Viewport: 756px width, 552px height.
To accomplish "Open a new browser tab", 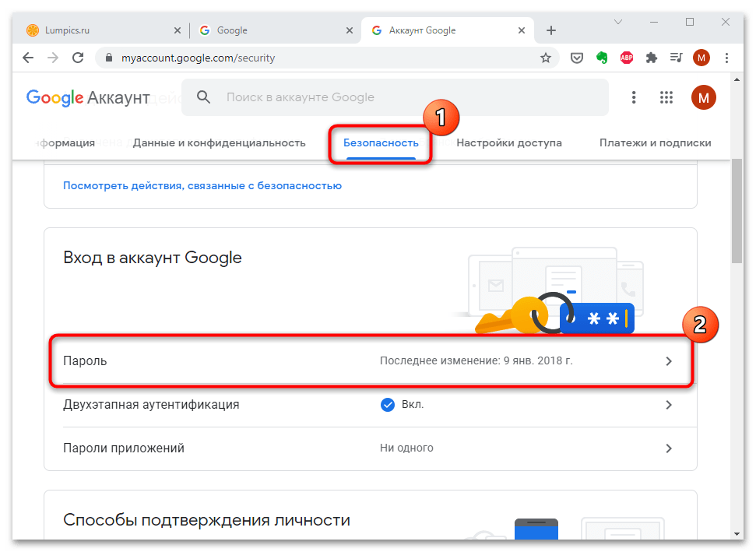I will click(551, 30).
